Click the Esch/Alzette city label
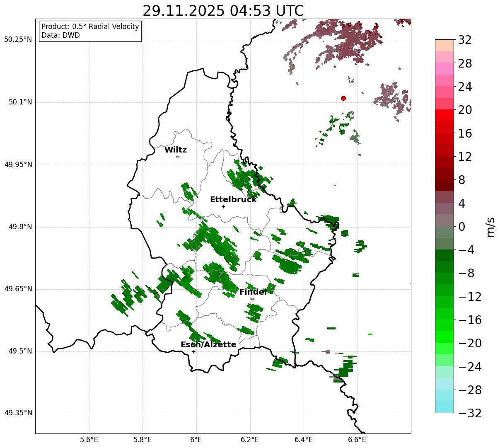The height and width of the screenshot is (448, 500). tap(208, 345)
